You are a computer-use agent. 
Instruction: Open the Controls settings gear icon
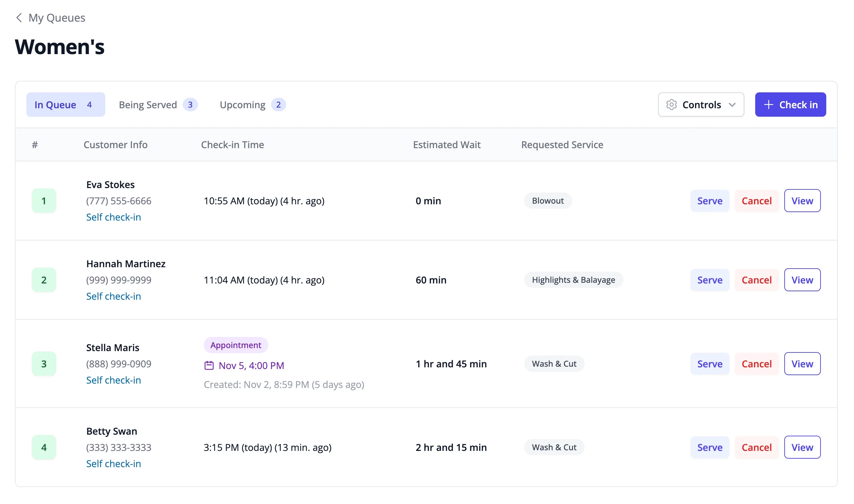point(671,105)
